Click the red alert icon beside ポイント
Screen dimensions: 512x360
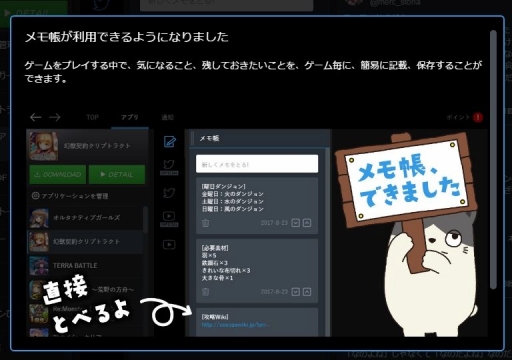point(478,117)
